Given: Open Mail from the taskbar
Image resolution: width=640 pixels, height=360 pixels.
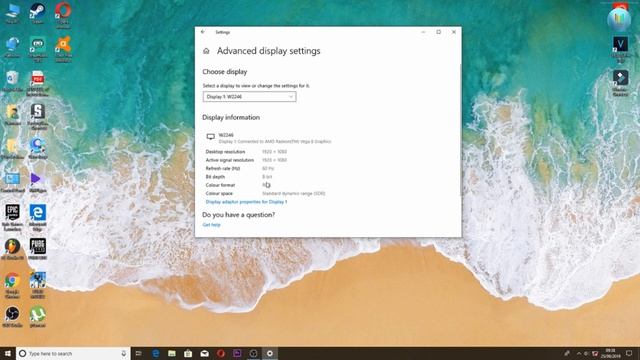Looking at the screenshot, I should click(x=204, y=353).
